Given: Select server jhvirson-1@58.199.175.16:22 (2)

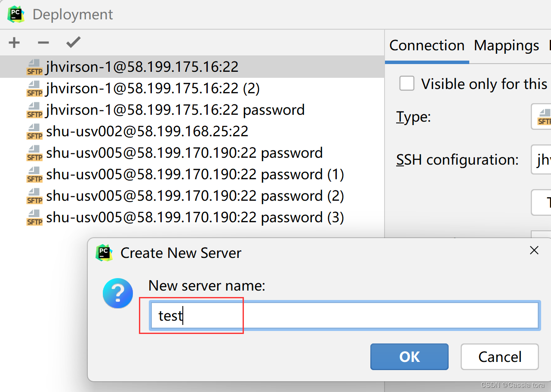Looking at the screenshot, I should pos(192,89).
